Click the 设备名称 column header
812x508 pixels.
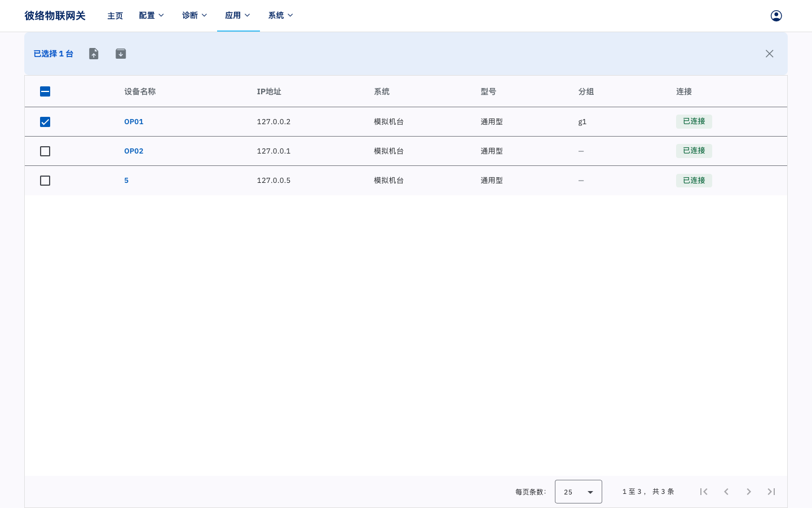pyautogui.click(x=140, y=91)
